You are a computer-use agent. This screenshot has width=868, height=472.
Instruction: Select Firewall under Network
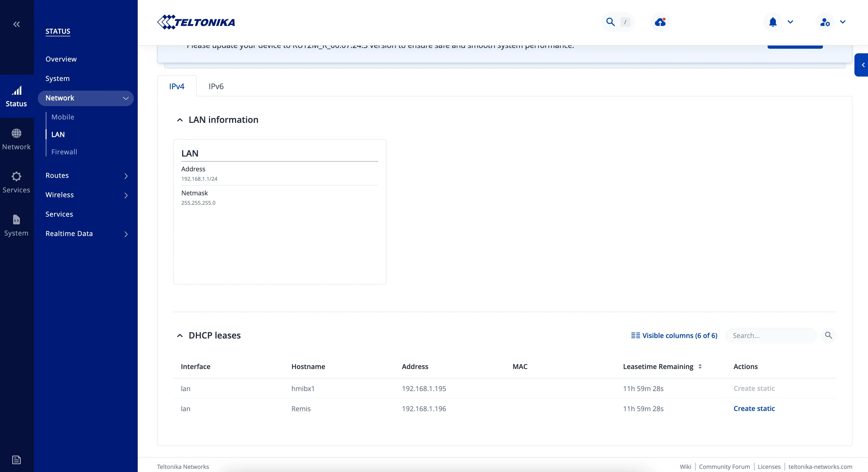point(64,152)
